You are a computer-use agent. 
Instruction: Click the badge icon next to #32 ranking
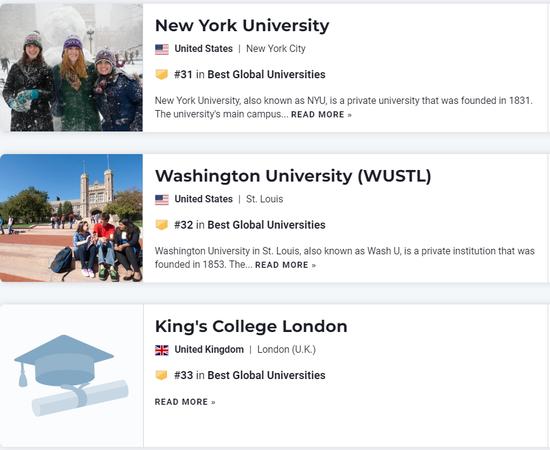[x=161, y=225]
